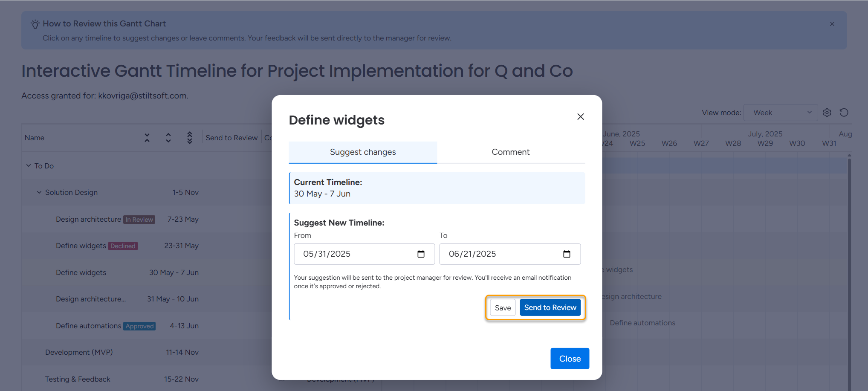Switch to the Comment tab
This screenshot has height=391, width=868.
(510, 152)
